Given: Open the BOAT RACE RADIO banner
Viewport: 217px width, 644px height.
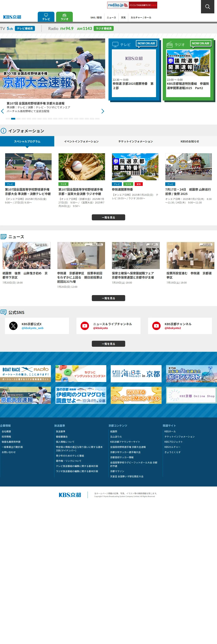Looking at the screenshot, I should tap(26, 373).
